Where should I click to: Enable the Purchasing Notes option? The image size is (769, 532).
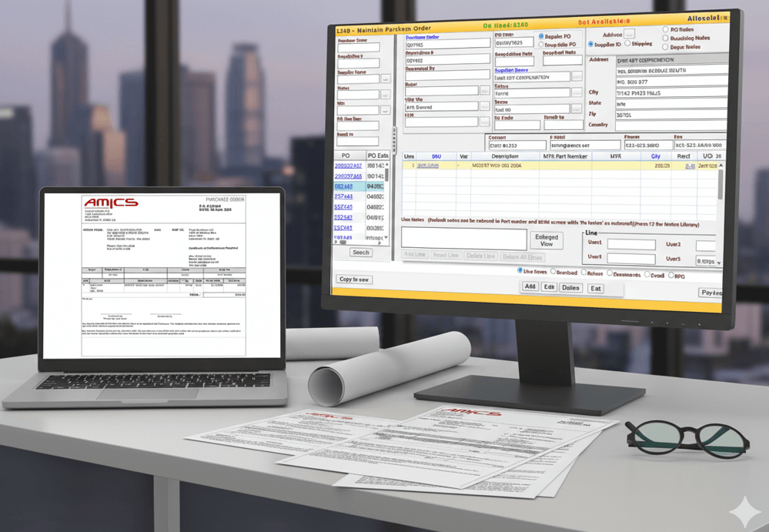tap(664, 38)
